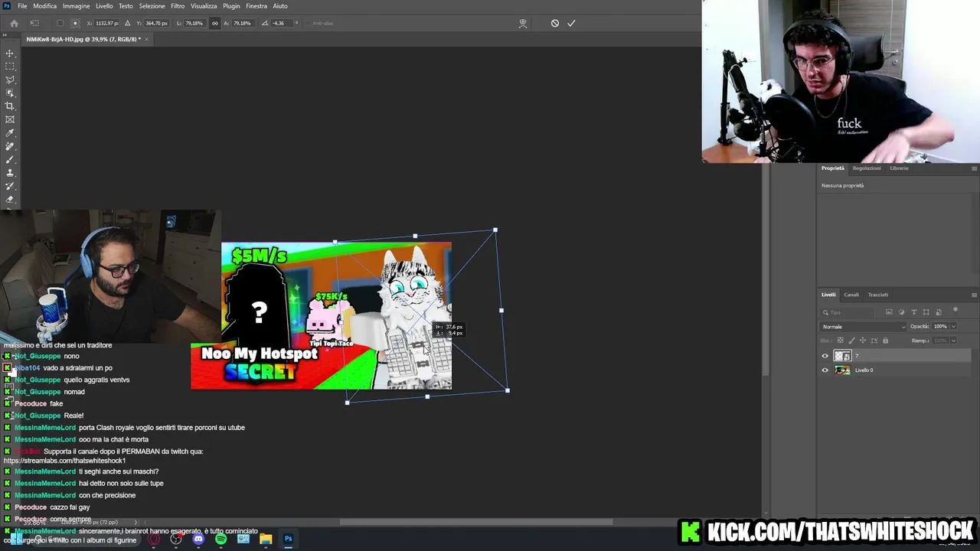Screen dimensions: 980x551
Task: Toggle the reference point checkbox
Action: click(60, 23)
